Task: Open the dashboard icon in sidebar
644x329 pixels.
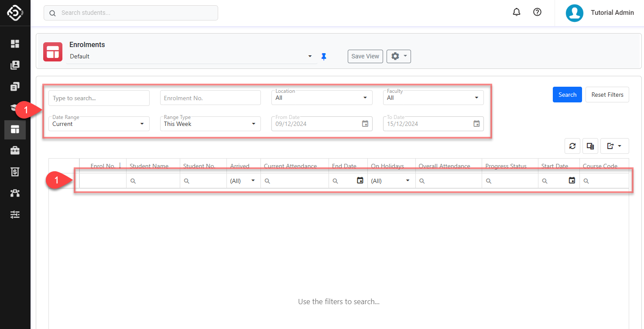Action: 15,44
